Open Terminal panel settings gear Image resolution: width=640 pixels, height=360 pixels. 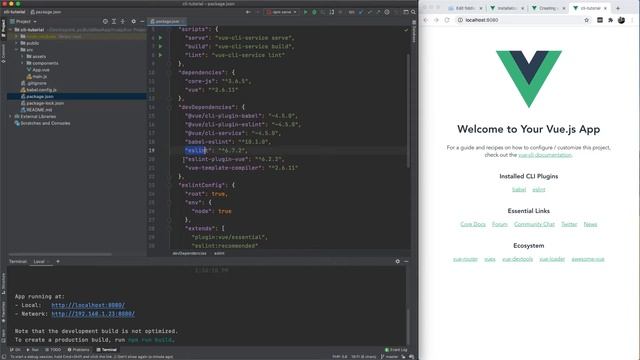coord(398,261)
